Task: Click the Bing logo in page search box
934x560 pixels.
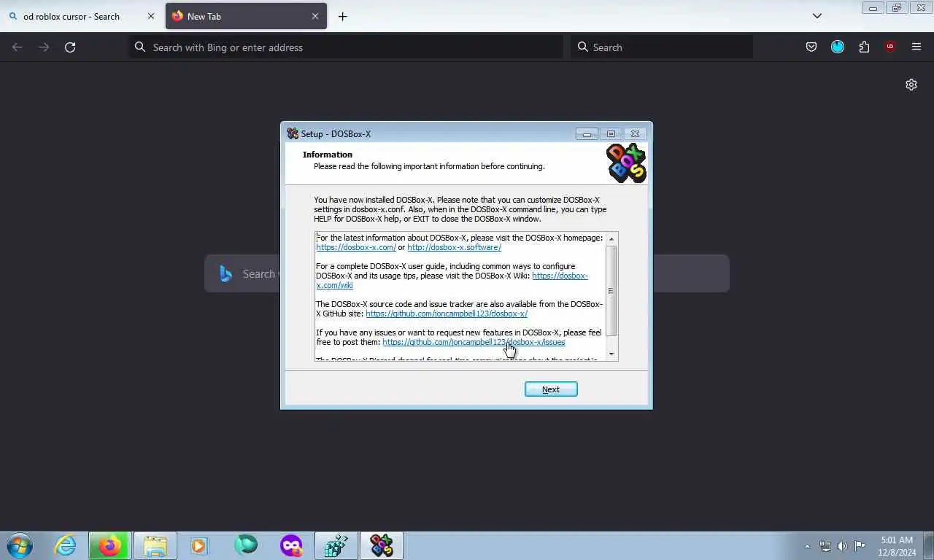Action: coord(226,273)
